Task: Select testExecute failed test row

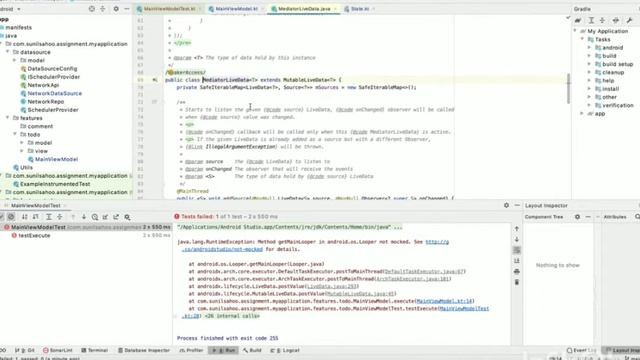Action: coord(86,236)
